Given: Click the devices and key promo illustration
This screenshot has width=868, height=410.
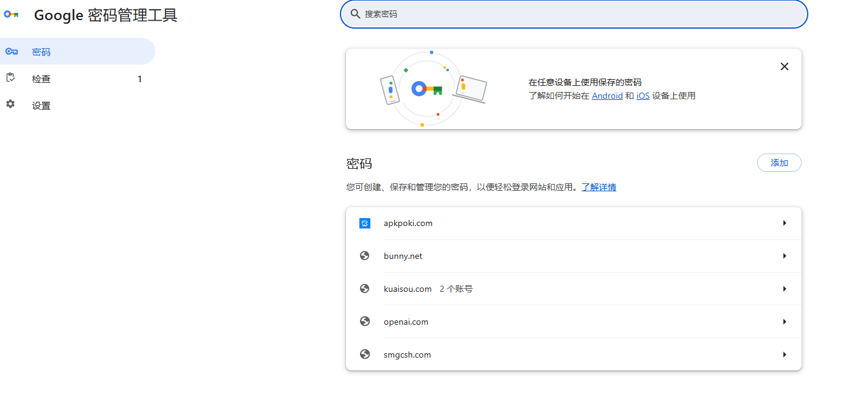Looking at the screenshot, I should tap(432, 89).
